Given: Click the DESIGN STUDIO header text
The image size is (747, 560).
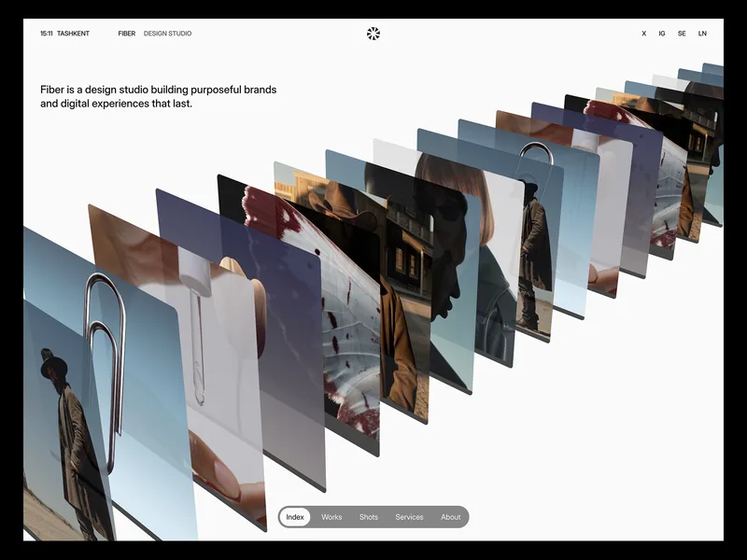Looking at the screenshot, I should pos(168,34).
